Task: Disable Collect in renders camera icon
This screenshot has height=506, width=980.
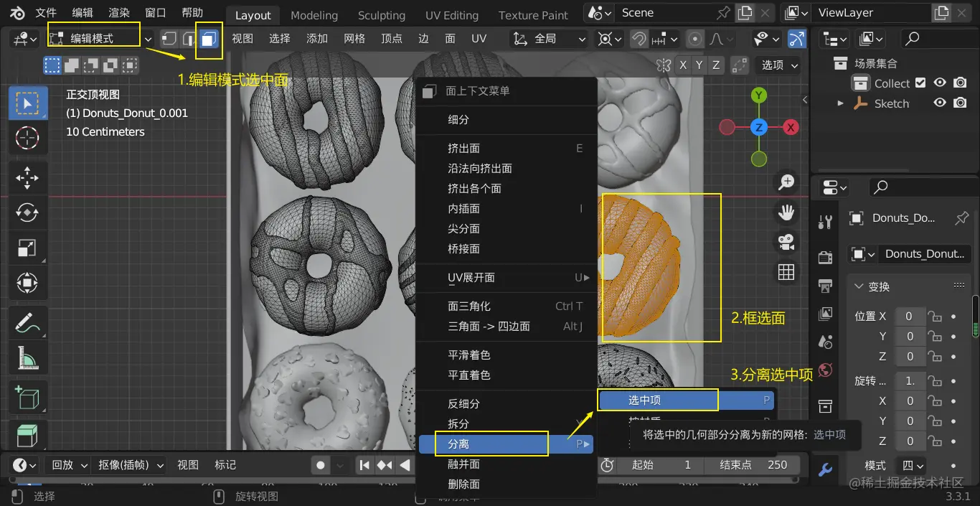Action: pyautogui.click(x=960, y=83)
